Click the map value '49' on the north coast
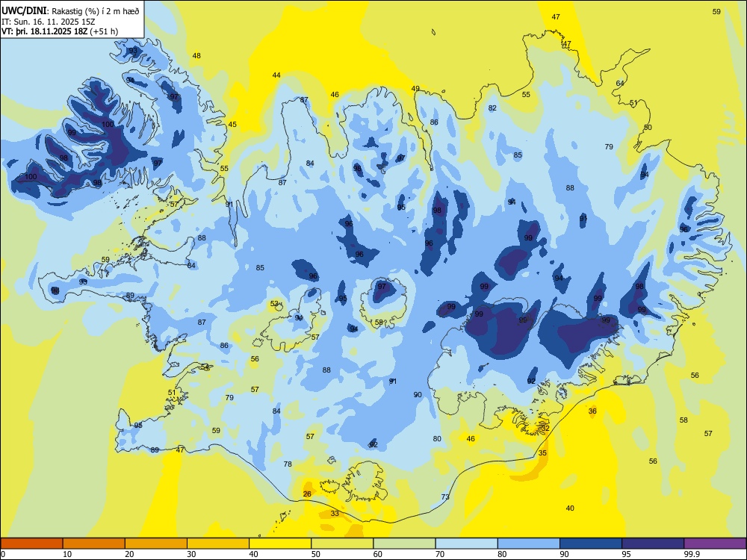The width and height of the screenshot is (747, 560). click(415, 89)
